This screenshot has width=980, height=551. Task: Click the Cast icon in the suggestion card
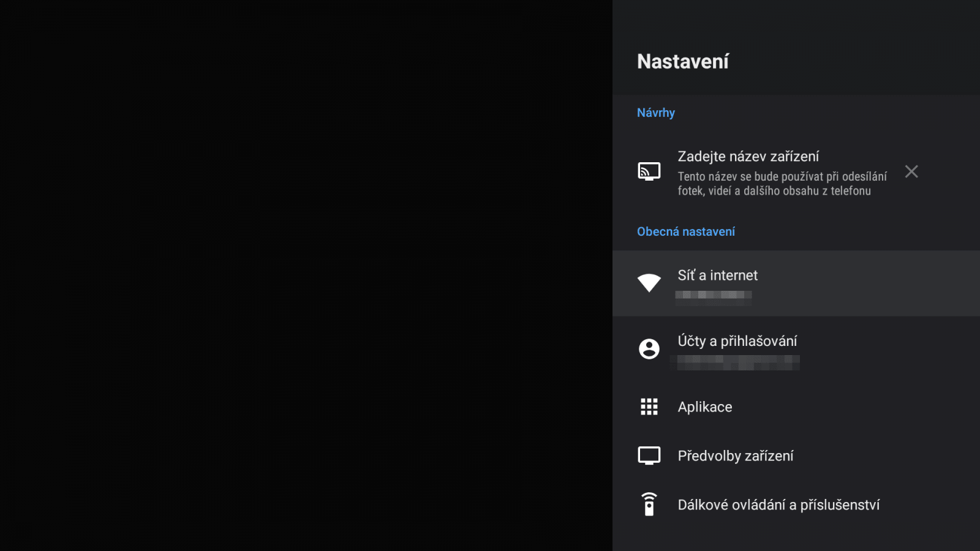(x=649, y=171)
